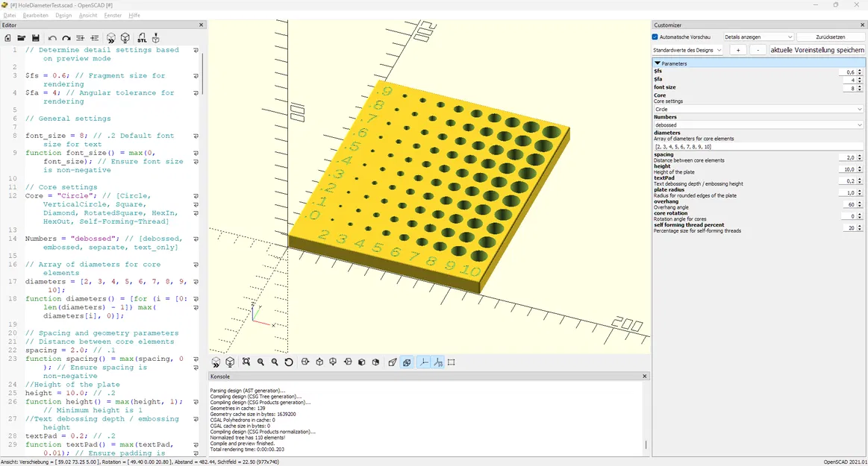868x466 pixels.
Task: Toggle the show axes button
Action: 423,362
